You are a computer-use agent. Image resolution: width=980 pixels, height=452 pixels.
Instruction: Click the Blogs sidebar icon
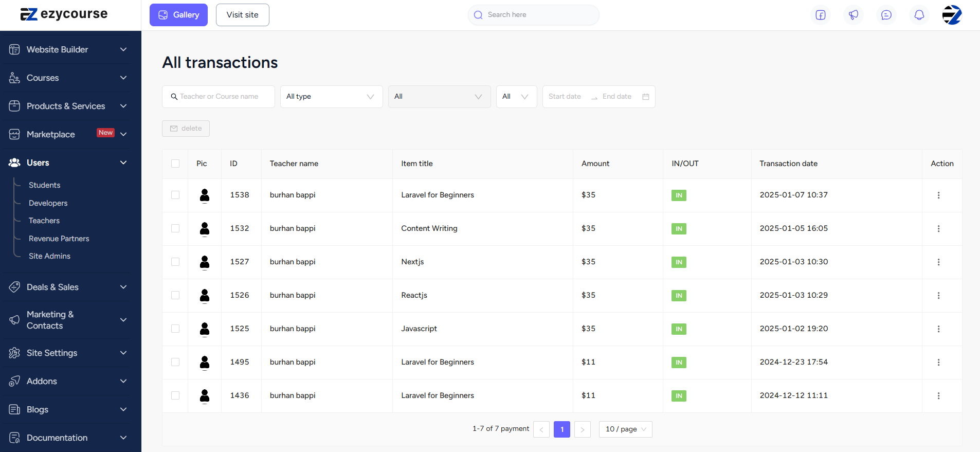(14, 409)
